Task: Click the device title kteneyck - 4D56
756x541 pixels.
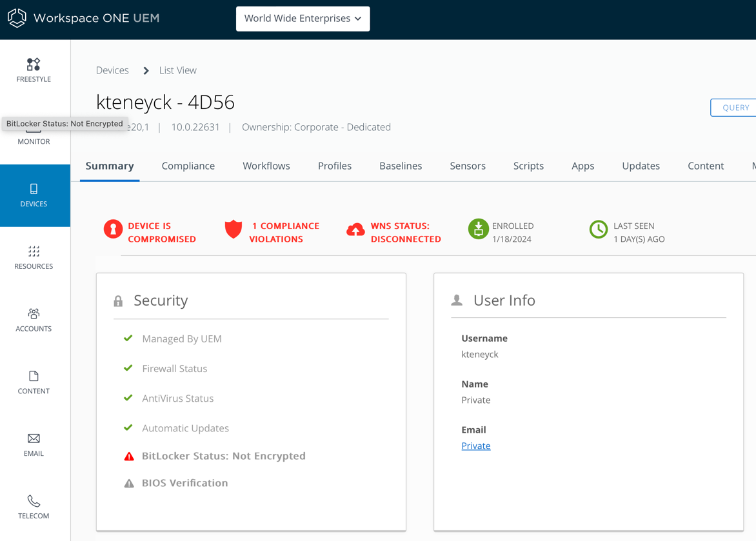Action: 165,103
